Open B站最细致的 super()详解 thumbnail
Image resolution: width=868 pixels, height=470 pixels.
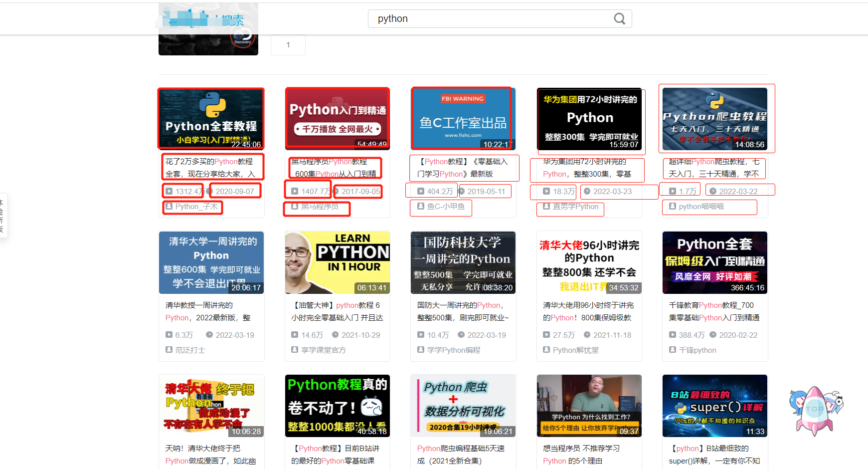click(x=715, y=406)
